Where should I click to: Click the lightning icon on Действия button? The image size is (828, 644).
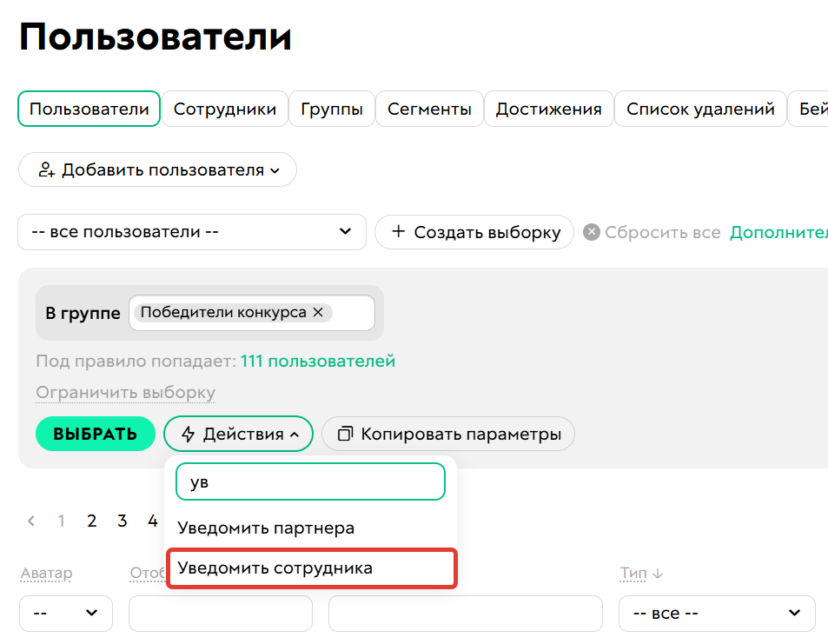click(x=187, y=434)
